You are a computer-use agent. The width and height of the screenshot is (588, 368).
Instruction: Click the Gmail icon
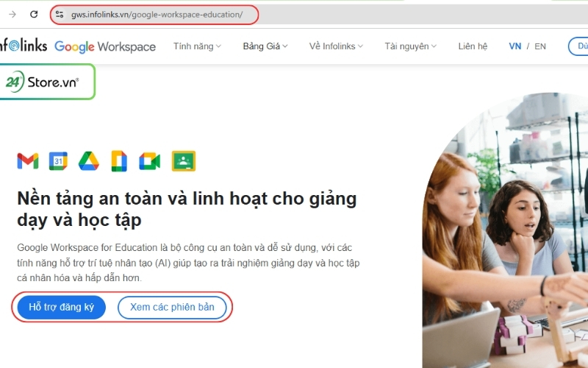pos(28,161)
